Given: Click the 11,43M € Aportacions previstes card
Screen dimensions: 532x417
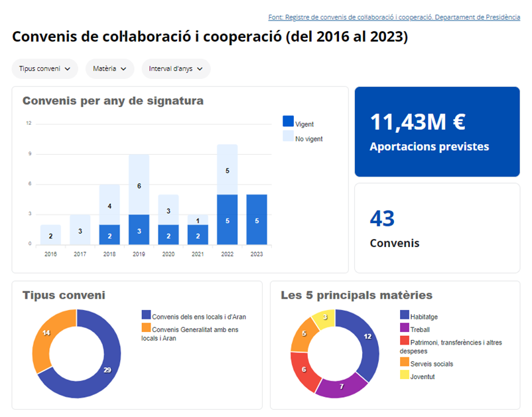Looking at the screenshot, I should point(436,131).
